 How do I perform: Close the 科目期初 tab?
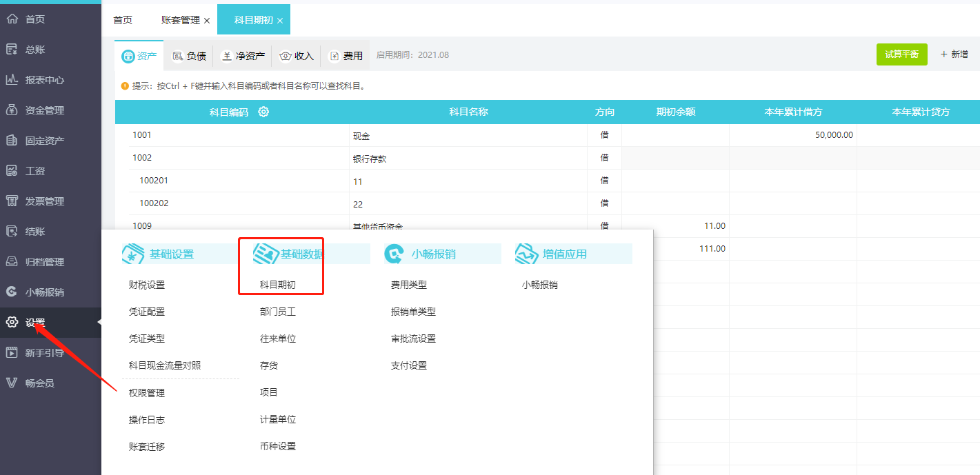[280, 21]
